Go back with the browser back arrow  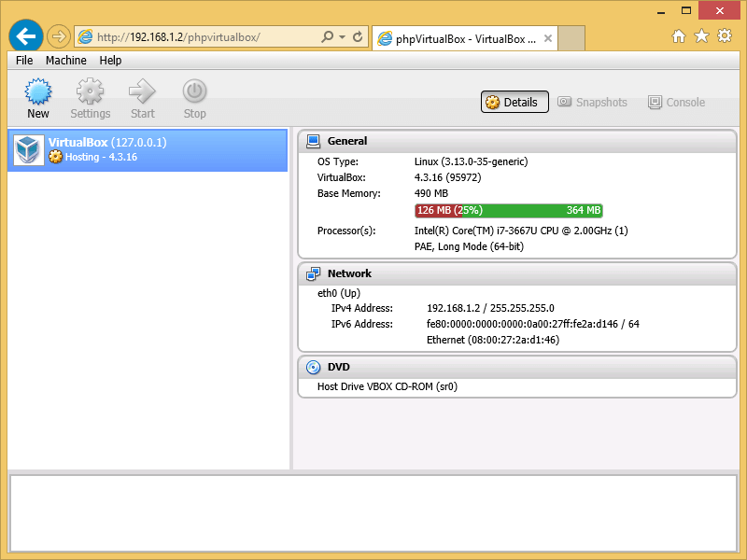point(26,35)
